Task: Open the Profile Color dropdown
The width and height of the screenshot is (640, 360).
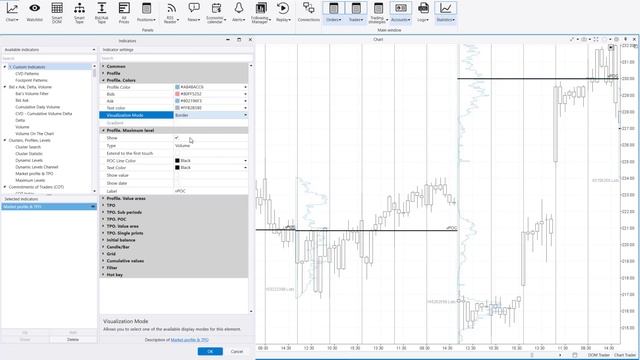Action: coord(245,87)
